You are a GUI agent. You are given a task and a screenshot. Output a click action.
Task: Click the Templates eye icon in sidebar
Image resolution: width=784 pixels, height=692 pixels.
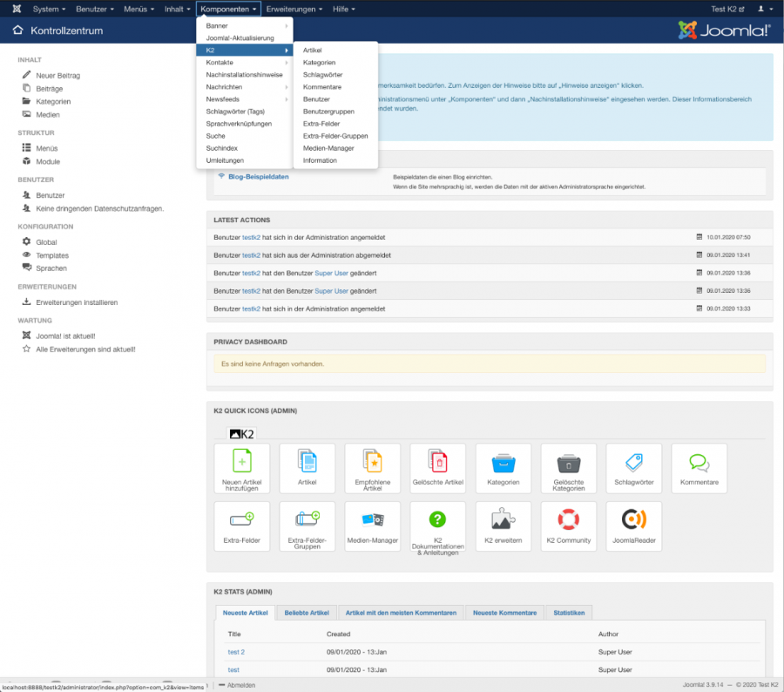point(26,254)
